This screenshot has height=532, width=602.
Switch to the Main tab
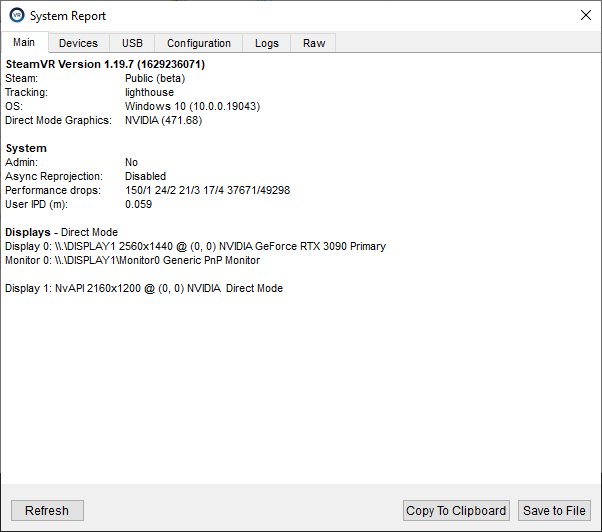pyautogui.click(x=24, y=42)
